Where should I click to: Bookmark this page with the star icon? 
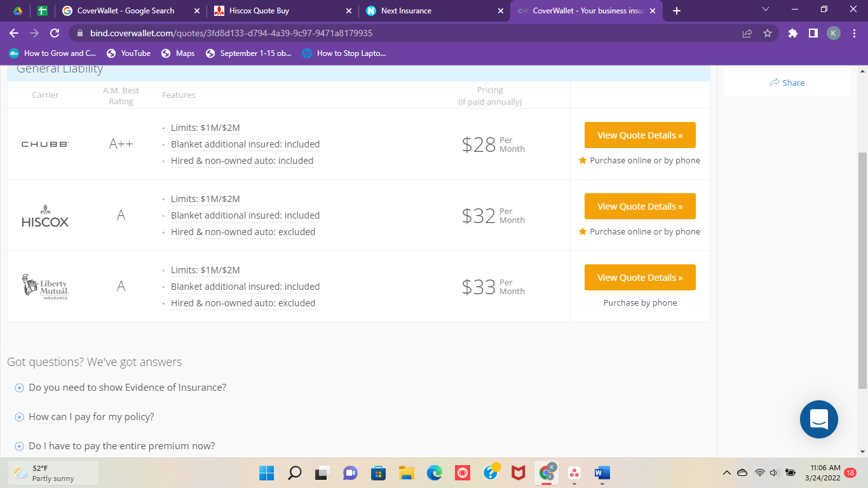(x=768, y=33)
